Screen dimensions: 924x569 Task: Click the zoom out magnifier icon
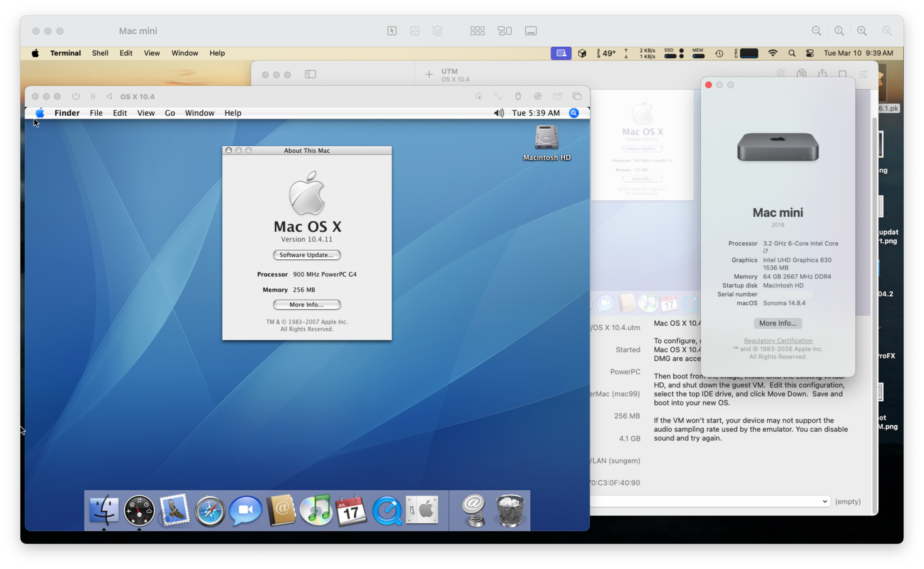click(816, 31)
